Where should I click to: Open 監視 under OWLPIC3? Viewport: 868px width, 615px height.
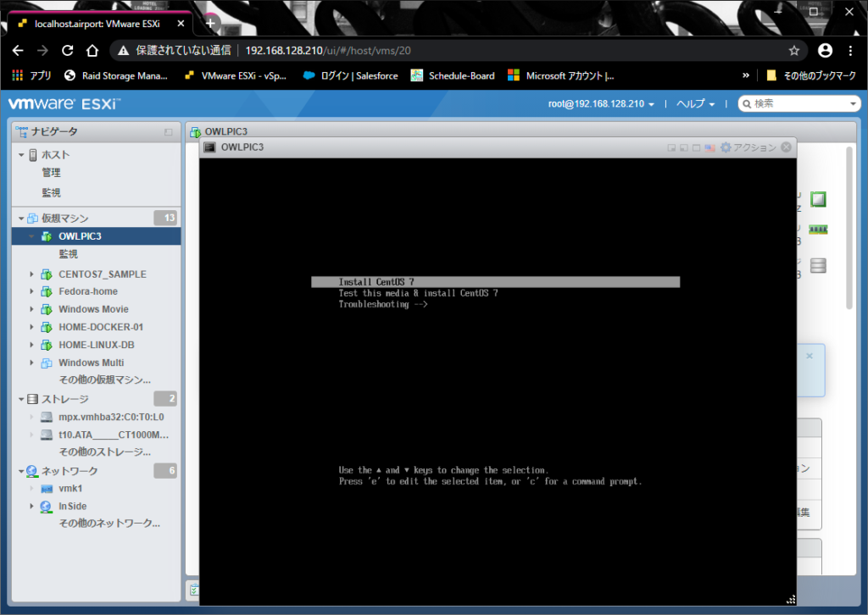point(69,254)
